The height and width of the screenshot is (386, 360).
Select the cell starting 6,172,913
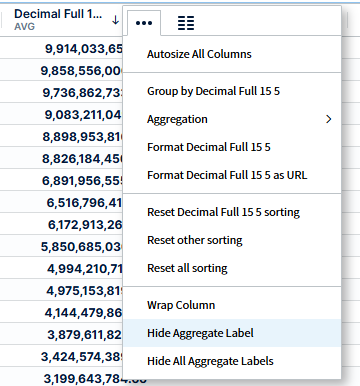[61, 225]
